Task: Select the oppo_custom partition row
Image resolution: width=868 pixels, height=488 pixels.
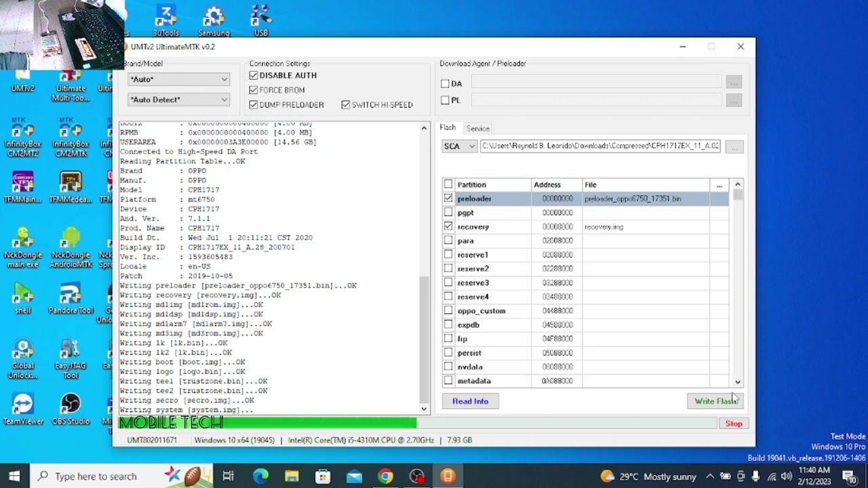Action: point(586,311)
